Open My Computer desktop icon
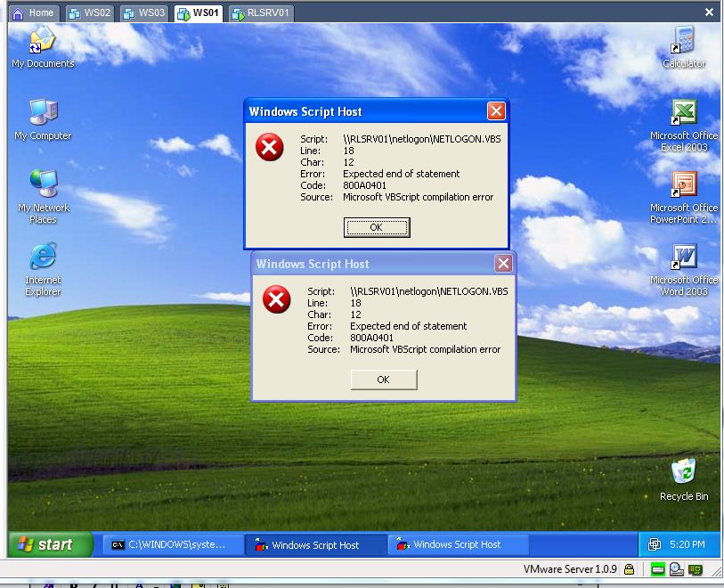 [43, 119]
